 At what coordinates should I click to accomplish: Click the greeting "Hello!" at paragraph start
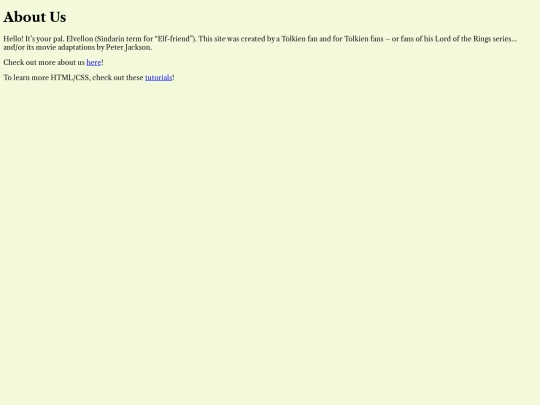tap(13, 39)
